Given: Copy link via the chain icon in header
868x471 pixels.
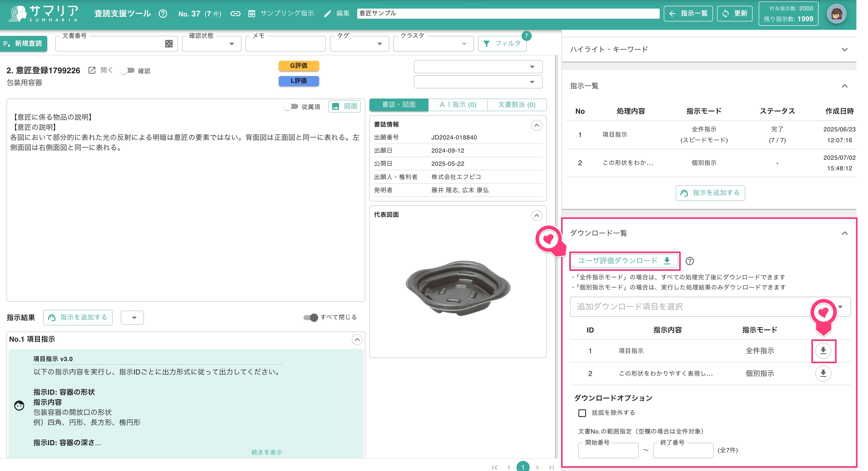Looking at the screenshot, I should [235, 13].
